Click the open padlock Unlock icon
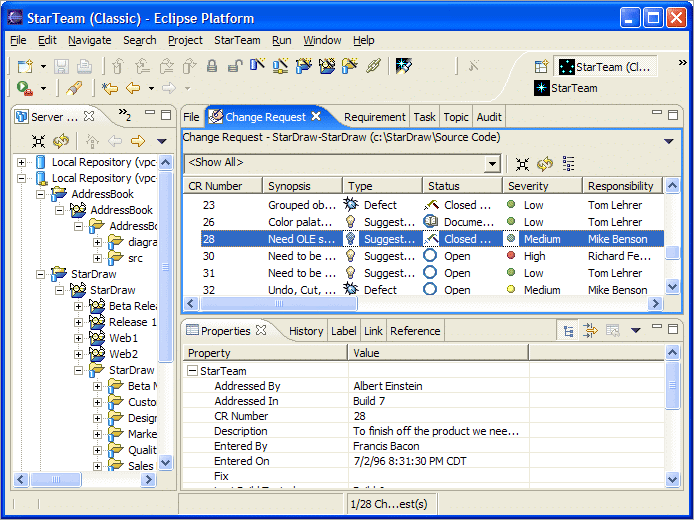 coord(235,66)
